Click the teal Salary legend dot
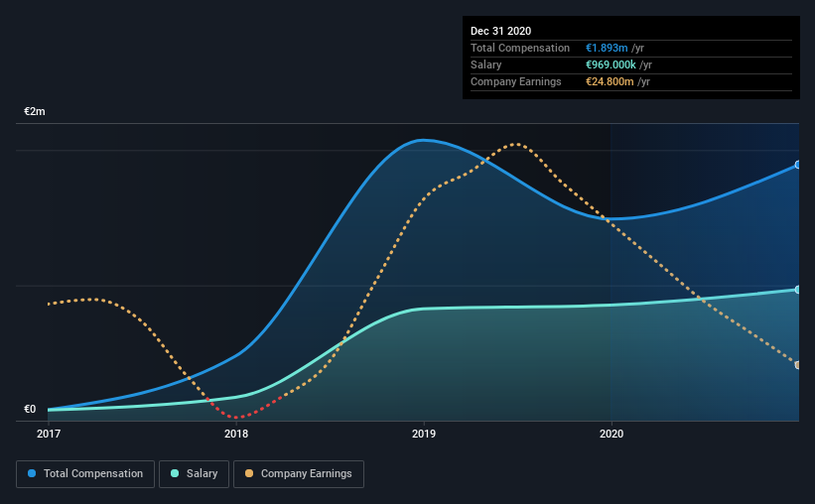This screenshot has height=504, width=815. click(175, 473)
